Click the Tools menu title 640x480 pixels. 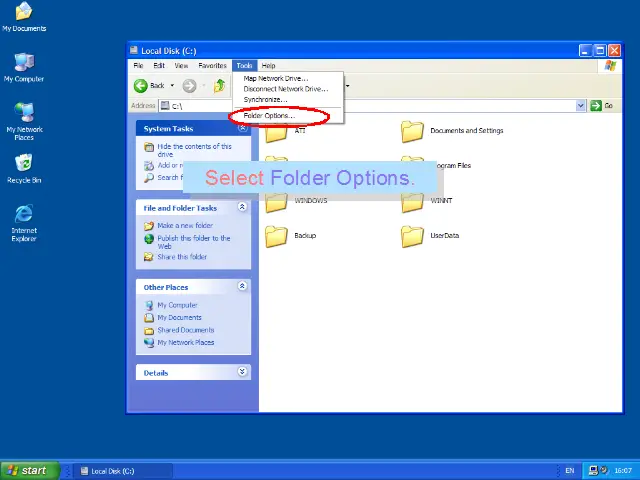tap(244, 66)
